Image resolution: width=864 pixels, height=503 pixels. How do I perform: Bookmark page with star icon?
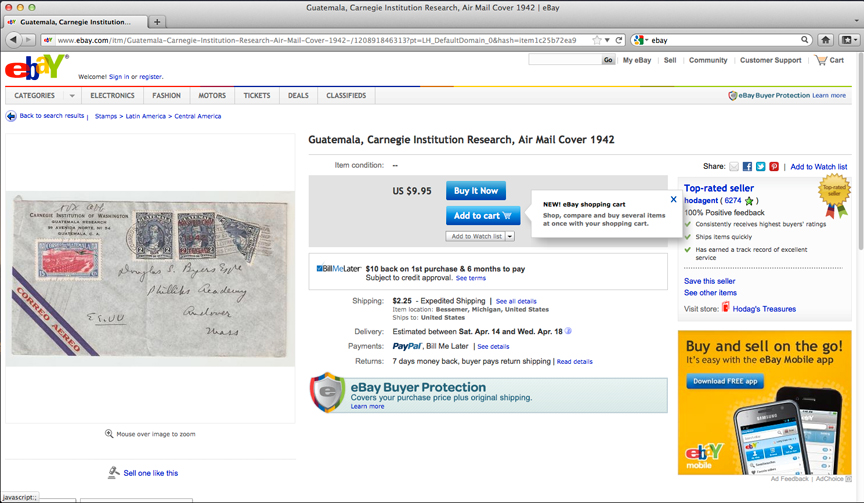point(597,40)
